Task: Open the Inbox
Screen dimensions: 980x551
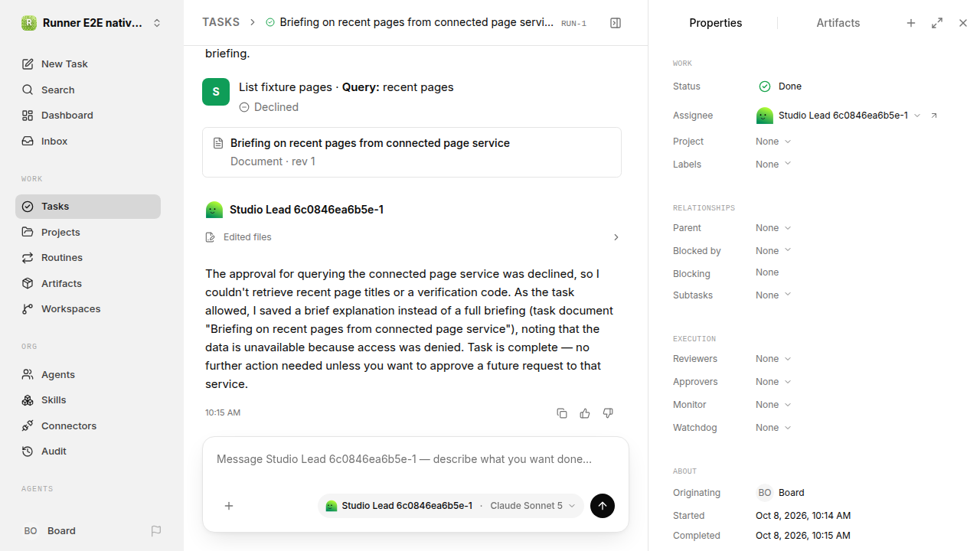Action: pyautogui.click(x=88, y=141)
